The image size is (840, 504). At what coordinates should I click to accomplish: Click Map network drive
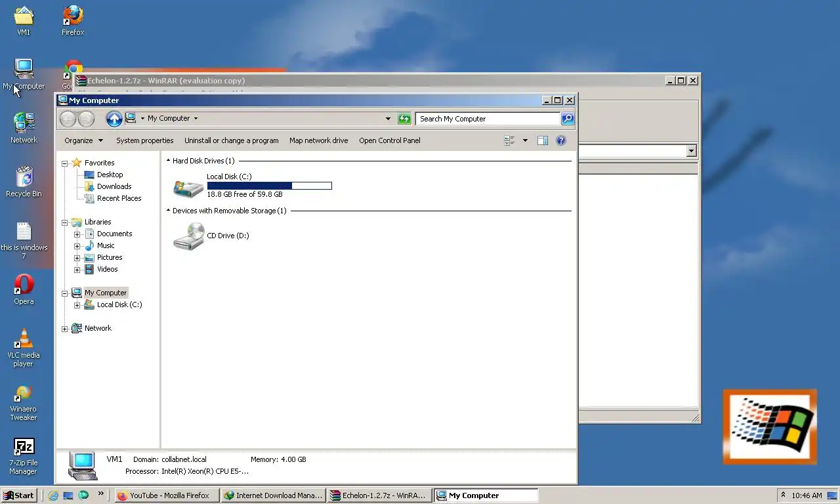tap(319, 140)
